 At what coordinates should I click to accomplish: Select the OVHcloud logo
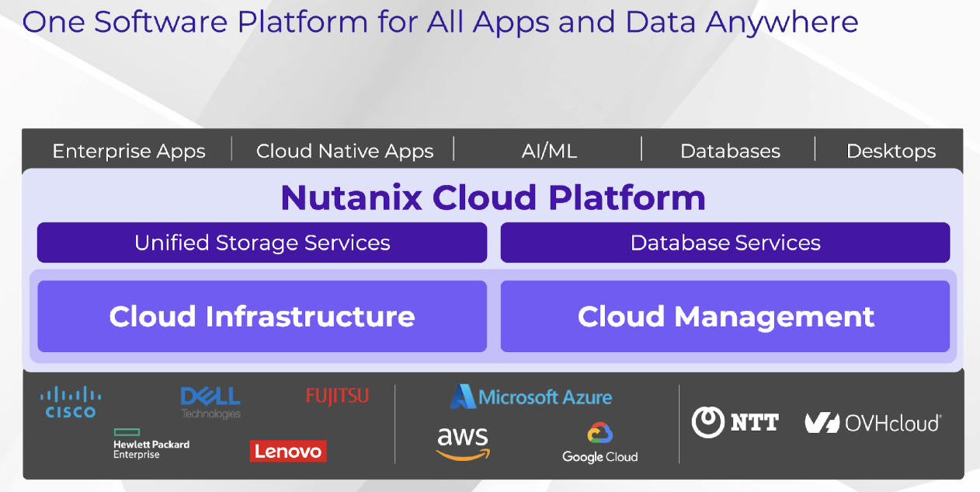click(x=873, y=422)
